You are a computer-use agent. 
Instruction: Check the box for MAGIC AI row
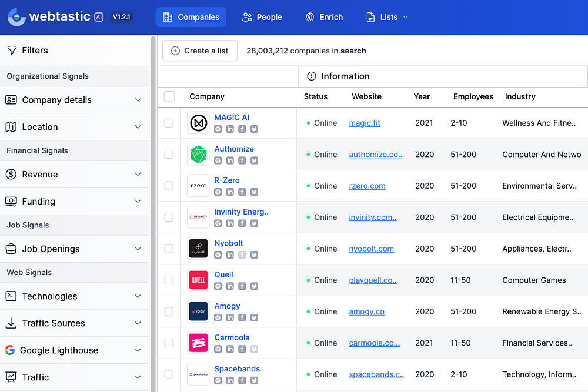(x=169, y=123)
